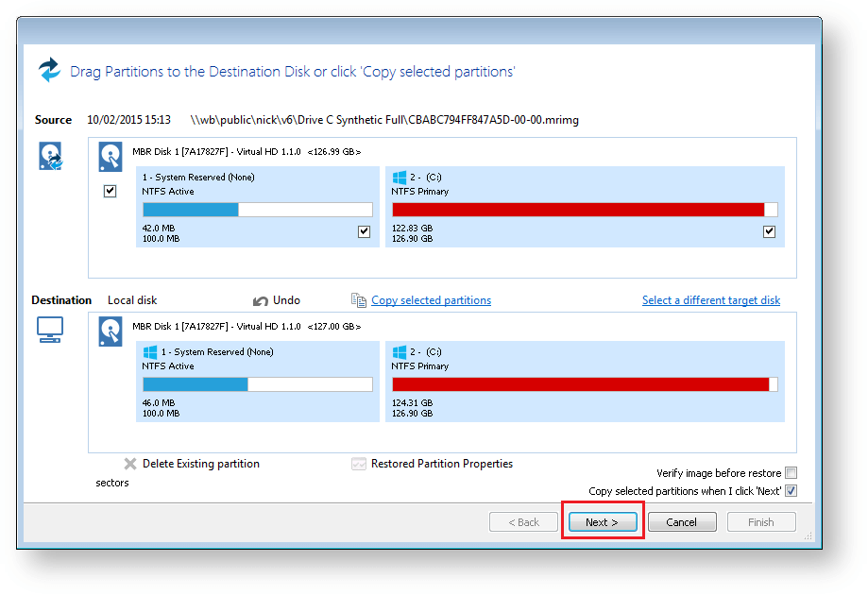This screenshot has width=868, height=595.
Task: Click the X icon for Delete Existing partition
Action: point(129,464)
